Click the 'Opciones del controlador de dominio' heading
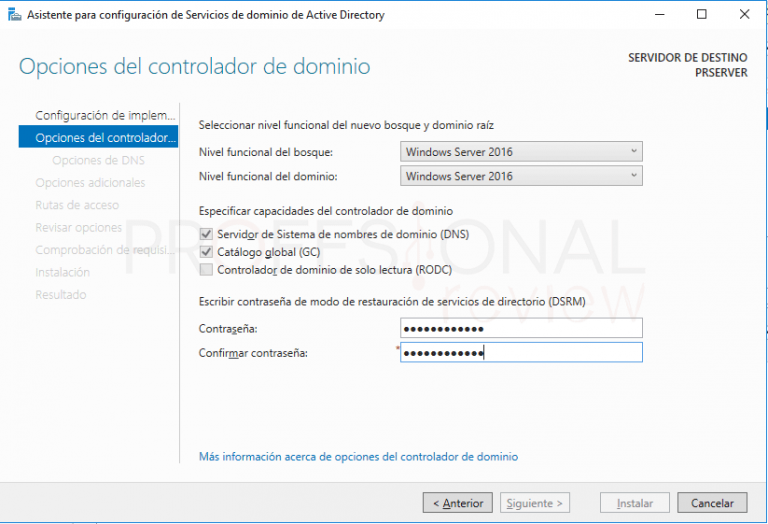 pyautogui.click(x=194, y=67)
